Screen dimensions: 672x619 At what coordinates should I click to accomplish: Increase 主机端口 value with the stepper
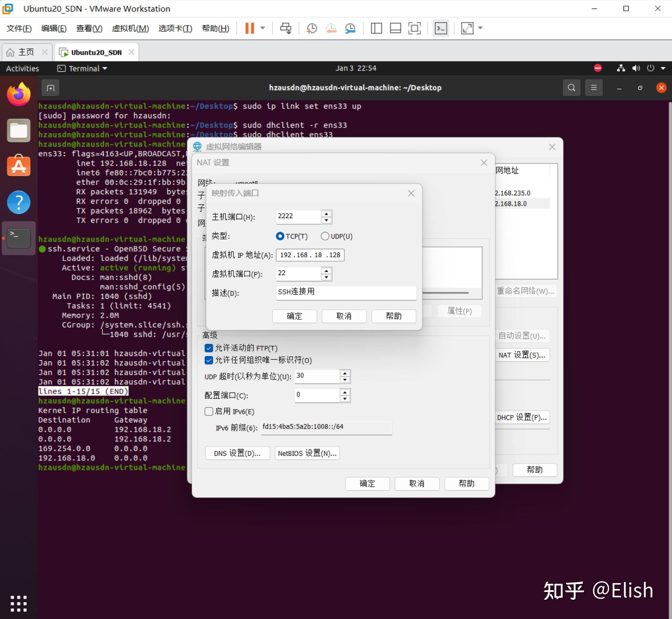tap(326, 213)
